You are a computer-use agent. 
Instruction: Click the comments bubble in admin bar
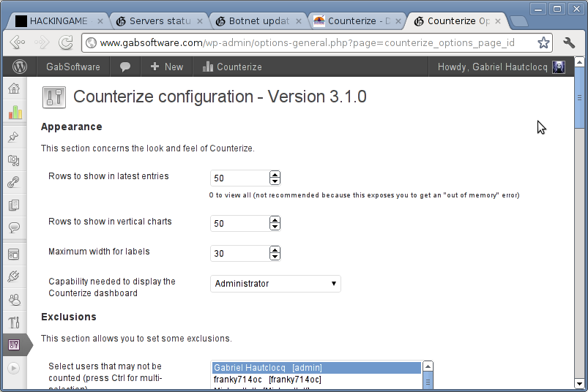click(125, 67)
